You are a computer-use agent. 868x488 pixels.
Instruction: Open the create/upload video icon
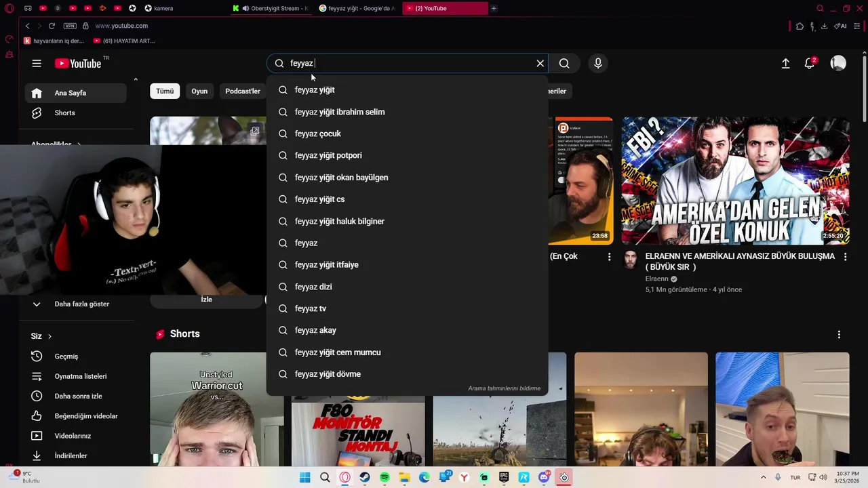coord(785,63)
